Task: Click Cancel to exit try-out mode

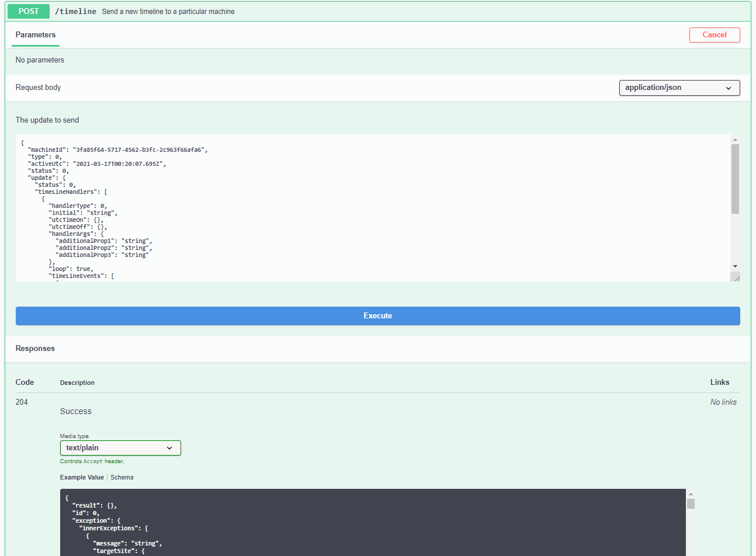Action: [x=715, y=35]
